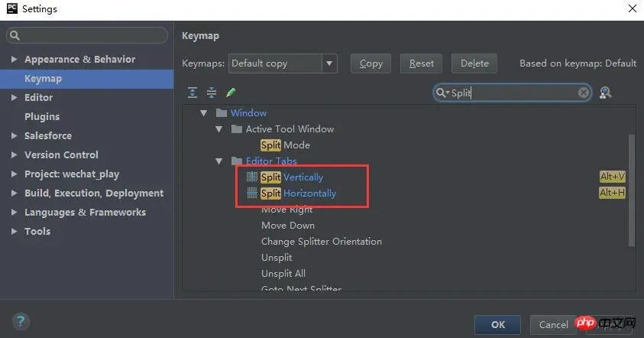Image resolution: width=644 pixels, height=338 pixels.
Task: Click the Collapse All icon in Keymap toolbar
Action: [212, 93]
